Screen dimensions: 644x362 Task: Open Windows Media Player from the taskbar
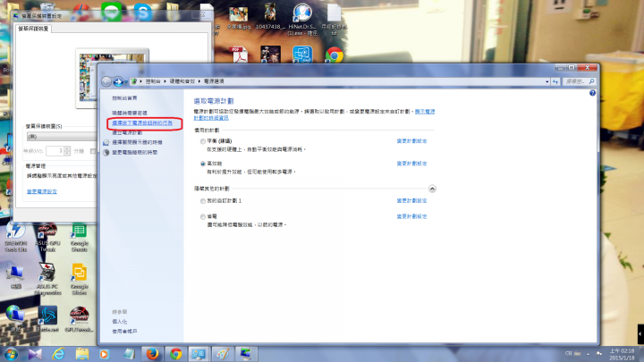click(x=105, y=354)
